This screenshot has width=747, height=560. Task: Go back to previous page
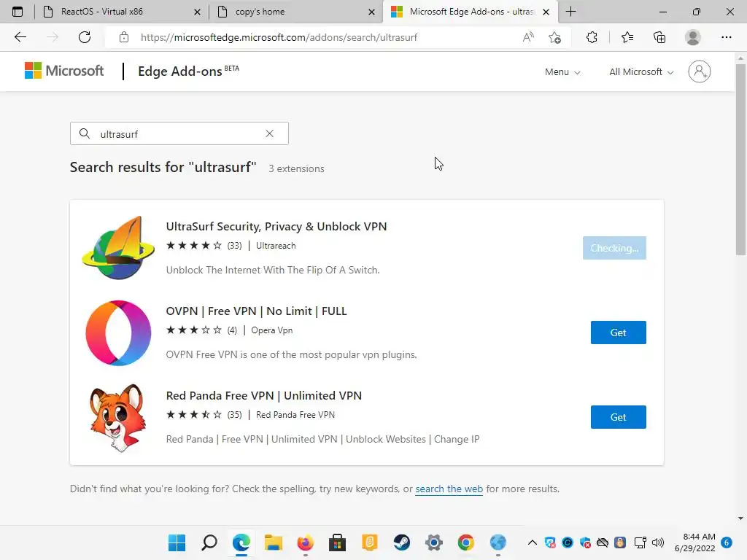pyautogui.click(x=20, y=37)
